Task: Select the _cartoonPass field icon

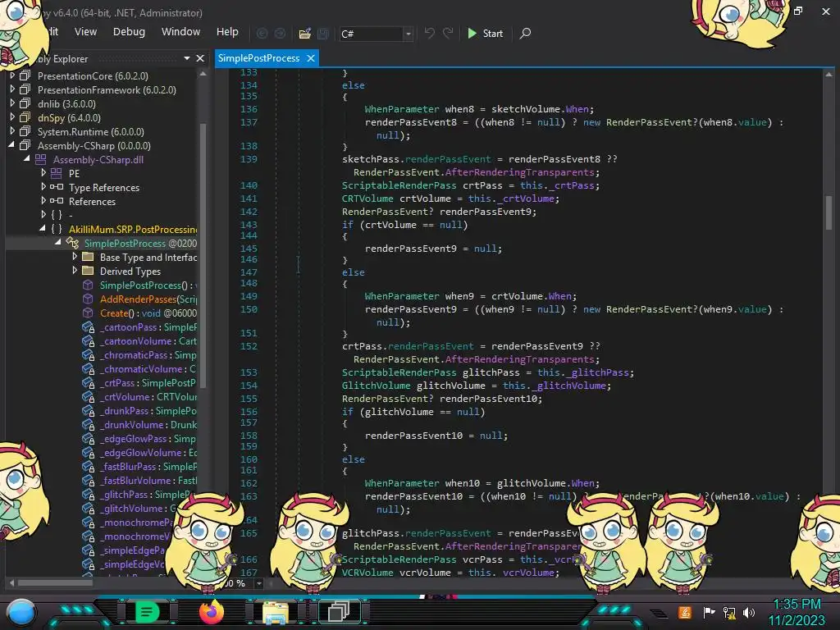Action: (88, 326)
